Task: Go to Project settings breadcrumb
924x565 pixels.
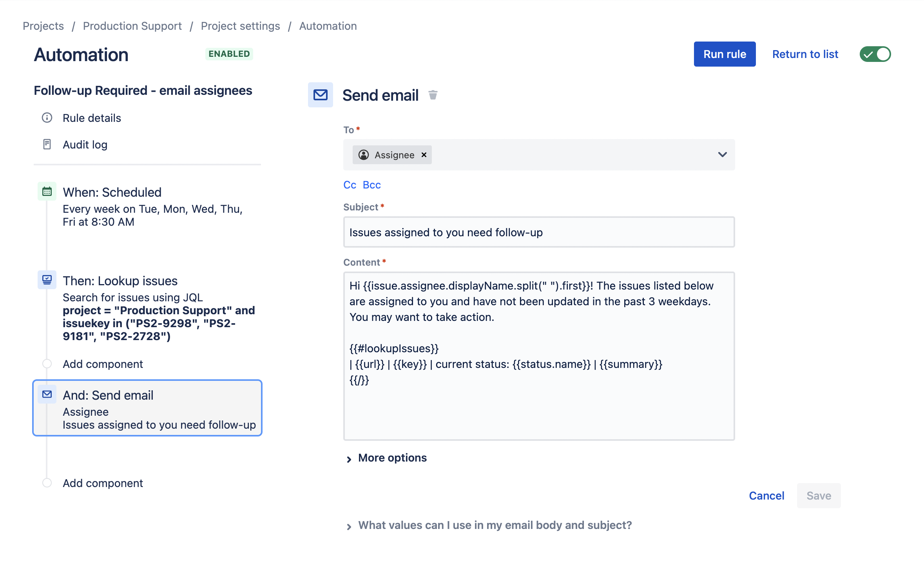Action: [x=240, y=26]
